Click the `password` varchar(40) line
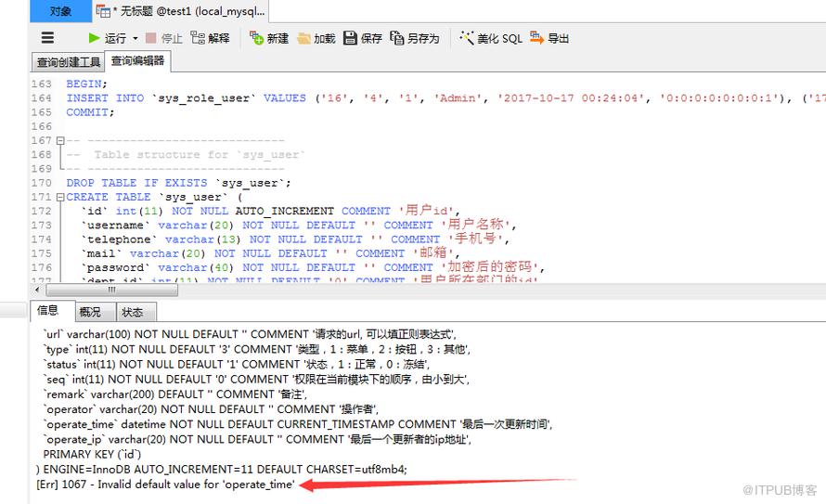Viewport: 826px width, 504px height. 313,267
